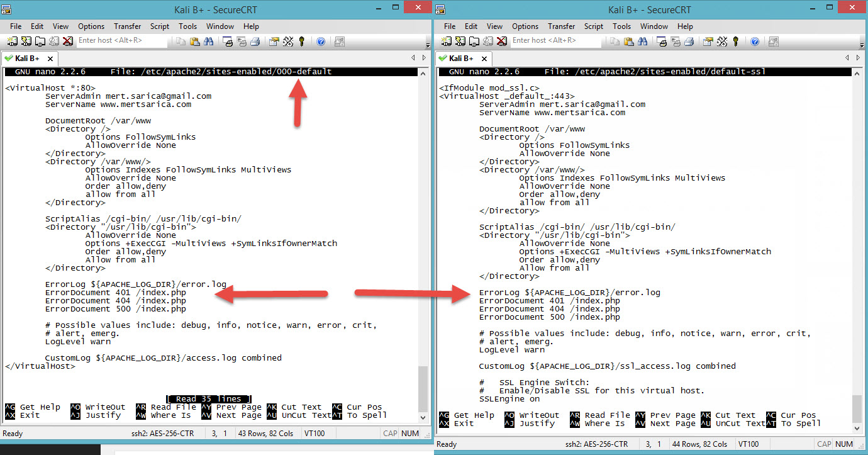
Task: Click Connect in Tab icon, right window
Action: coord(474,41)
